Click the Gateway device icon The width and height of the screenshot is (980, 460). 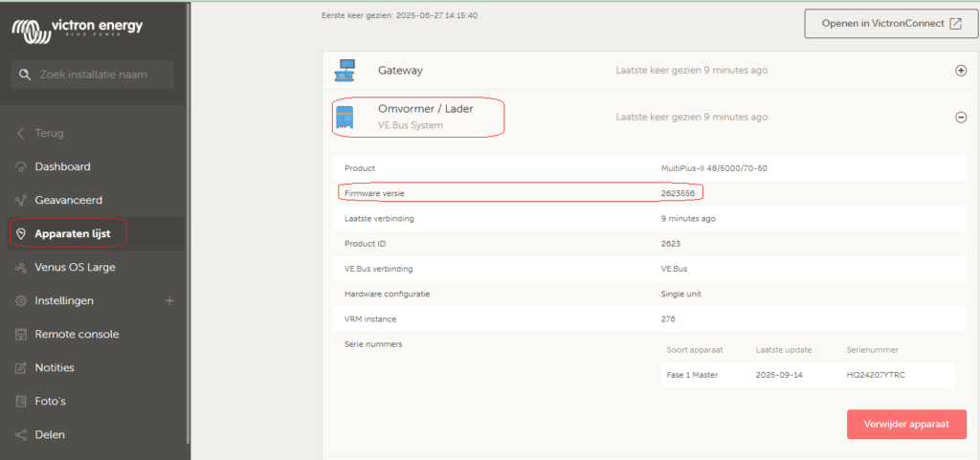coord(345,70)
